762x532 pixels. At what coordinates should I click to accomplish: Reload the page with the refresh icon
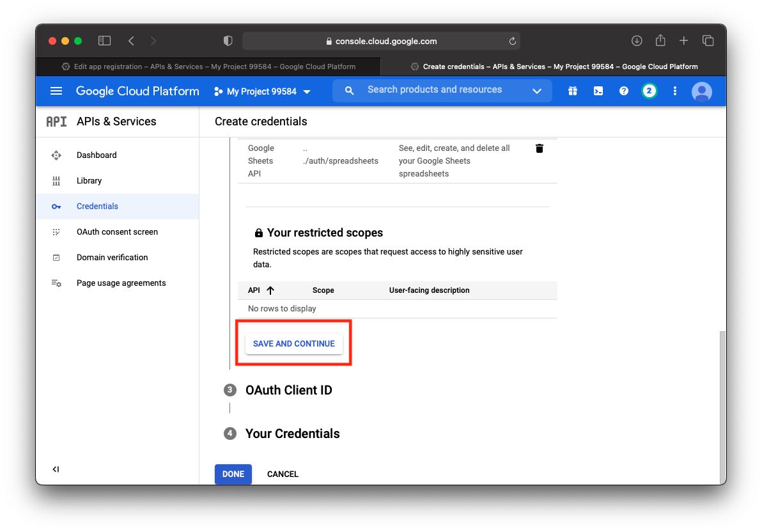coord(512,42)
